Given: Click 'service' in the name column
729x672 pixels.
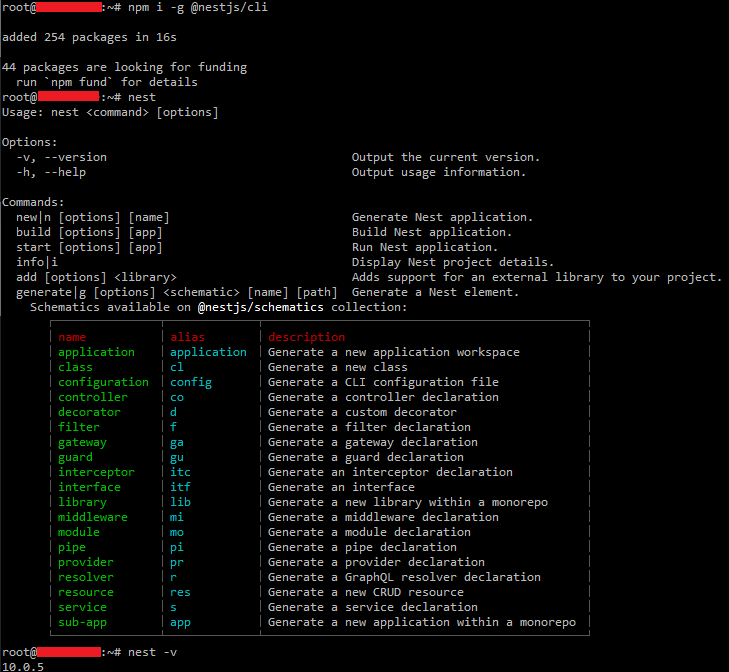Looking at the screenshot, I should 82,607.
